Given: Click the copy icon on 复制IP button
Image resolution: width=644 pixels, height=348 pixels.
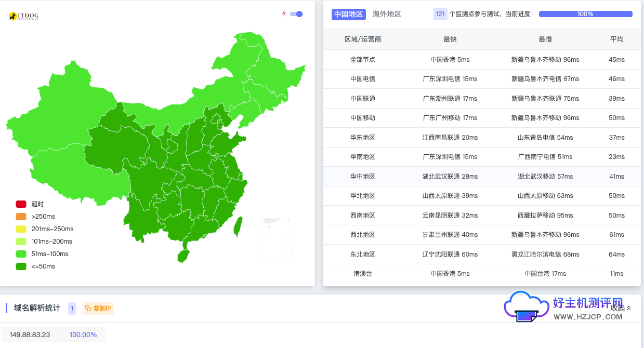Looking at the screenshot, I should 88,308.
